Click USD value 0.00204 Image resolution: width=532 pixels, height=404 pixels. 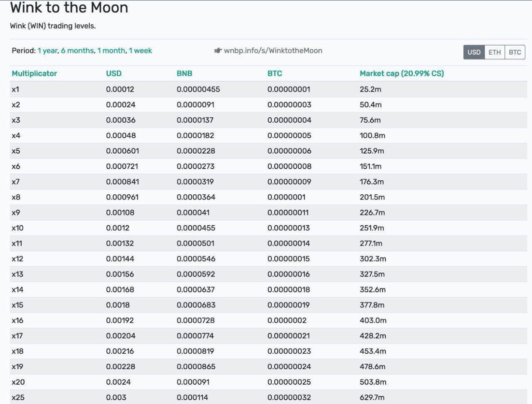(x=120, y=336)
